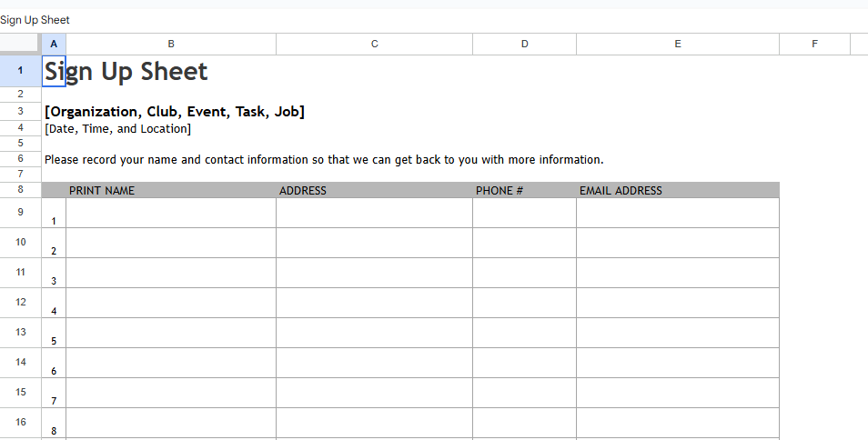868x440 pixels.
Task: Click column F header
Action: [814, 44]
